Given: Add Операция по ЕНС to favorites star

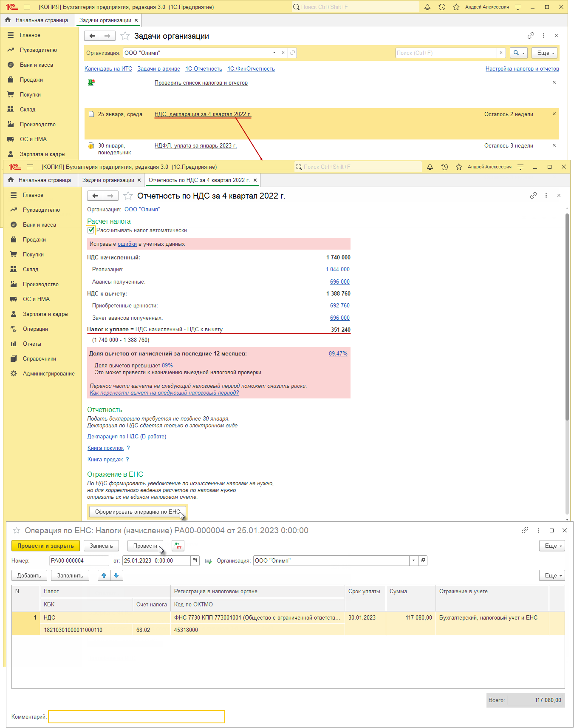Looking at the screenshot, I should tap(17, 530).
